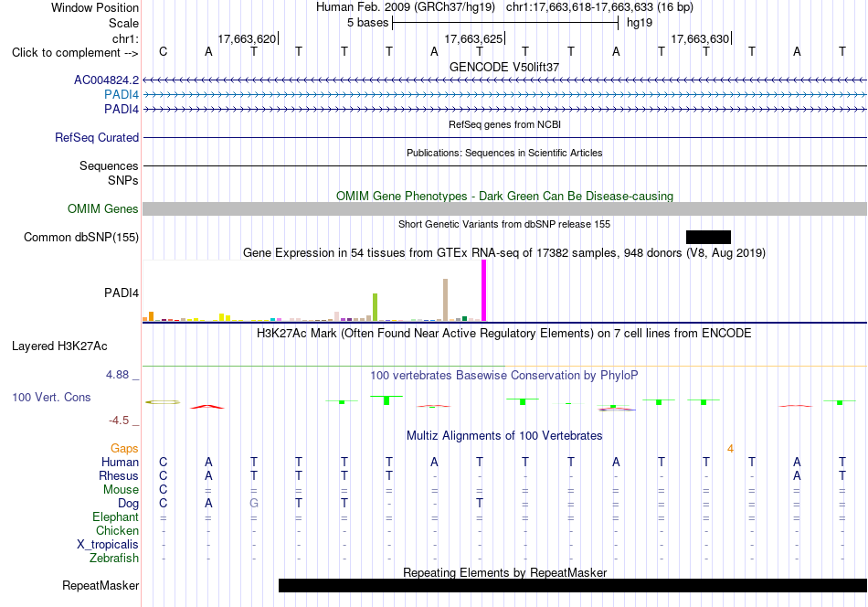Click the OMIM Gene Phenotypes track title
This screenshot has height=607, width=868.
coord(504,196)
